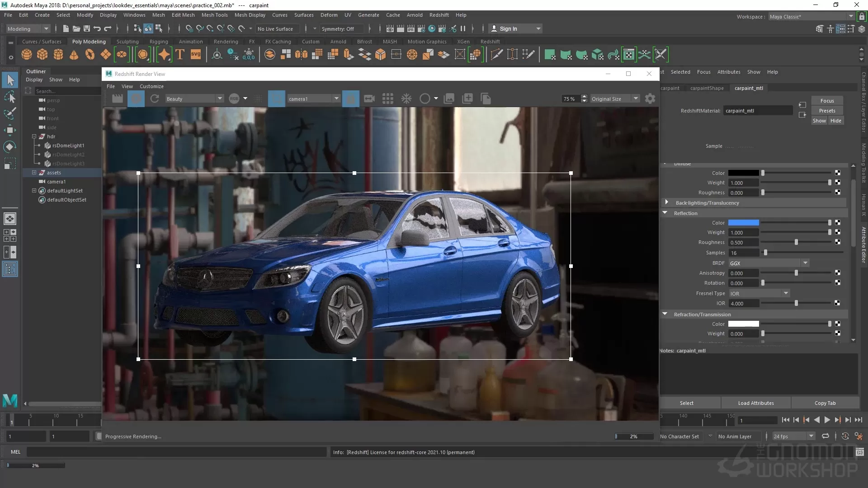Select the Polygon Sphere shelf icon
Screen dimensions: 868x488
coord(27,55)
